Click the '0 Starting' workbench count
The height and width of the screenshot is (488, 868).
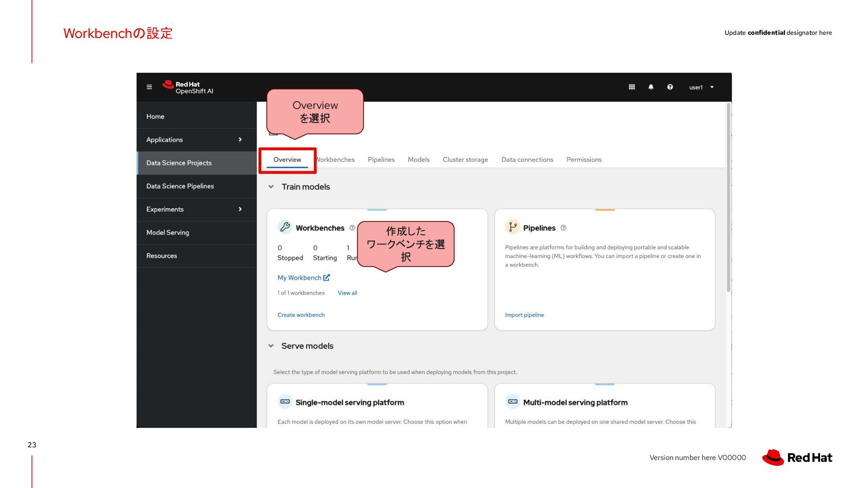point(325,253)
